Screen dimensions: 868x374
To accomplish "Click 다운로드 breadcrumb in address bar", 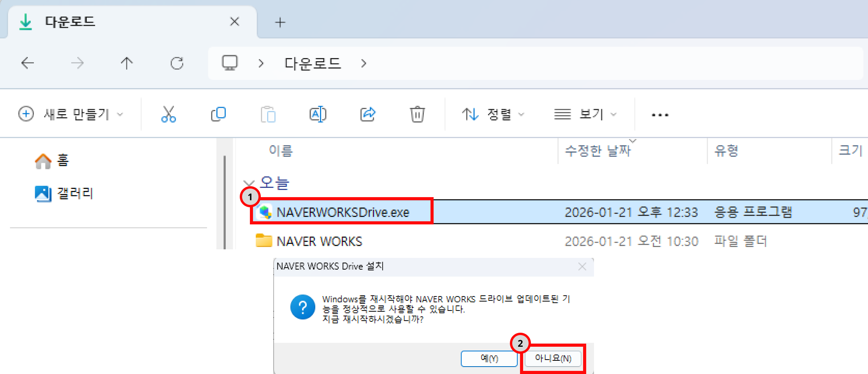I will 313,63.
